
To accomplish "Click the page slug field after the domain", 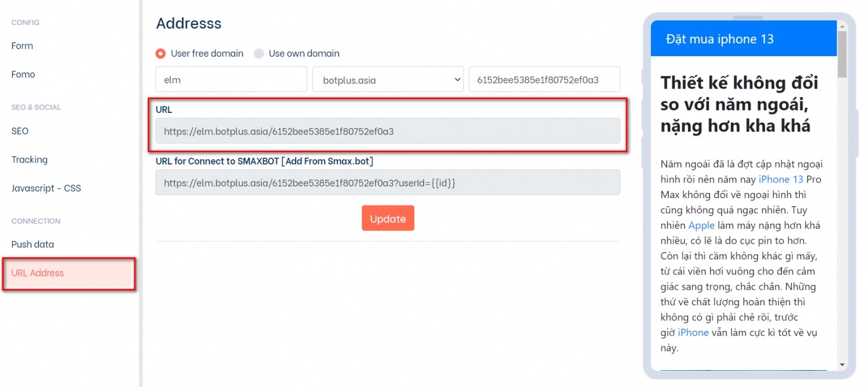I will (544, 80).
